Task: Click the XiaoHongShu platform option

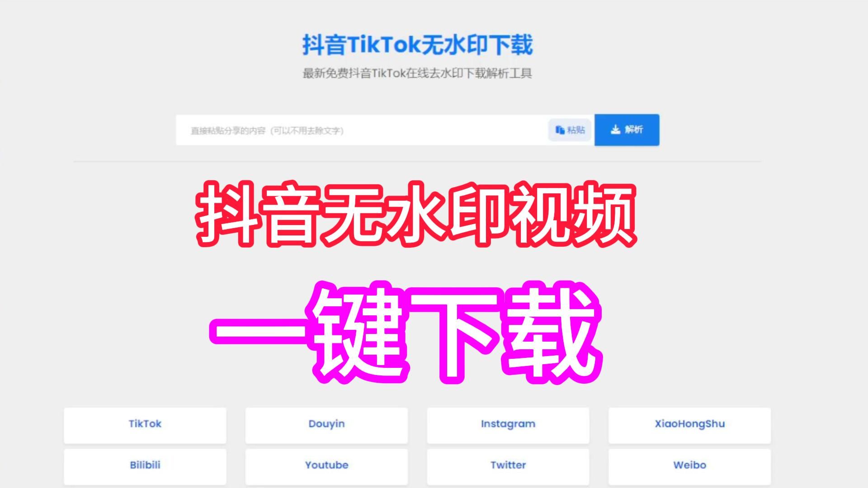Action: coord(689,423)
